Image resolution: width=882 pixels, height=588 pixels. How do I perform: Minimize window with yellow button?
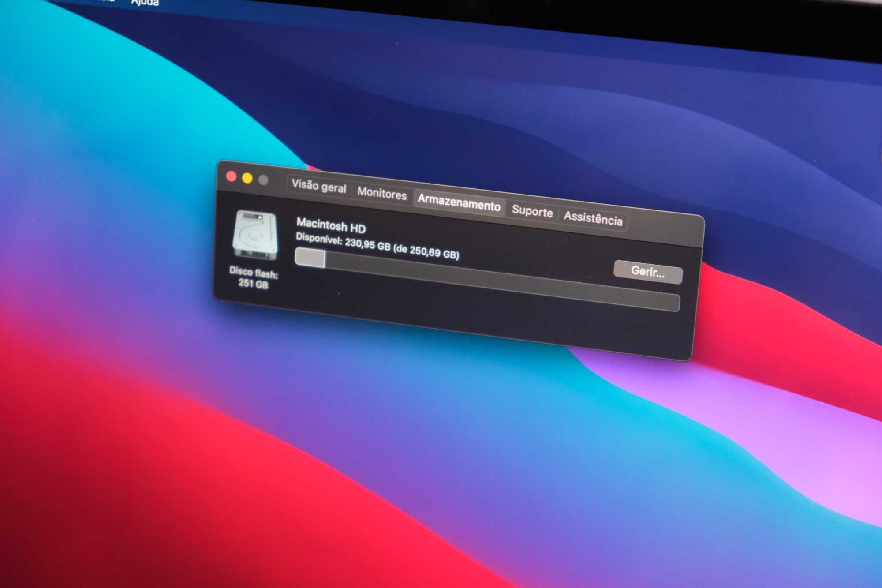click(247, 178)
